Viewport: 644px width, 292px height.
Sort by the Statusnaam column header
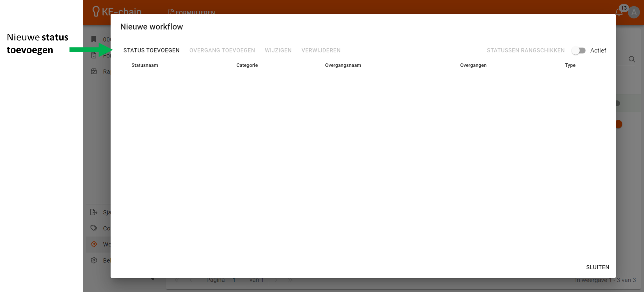point(145,65)
